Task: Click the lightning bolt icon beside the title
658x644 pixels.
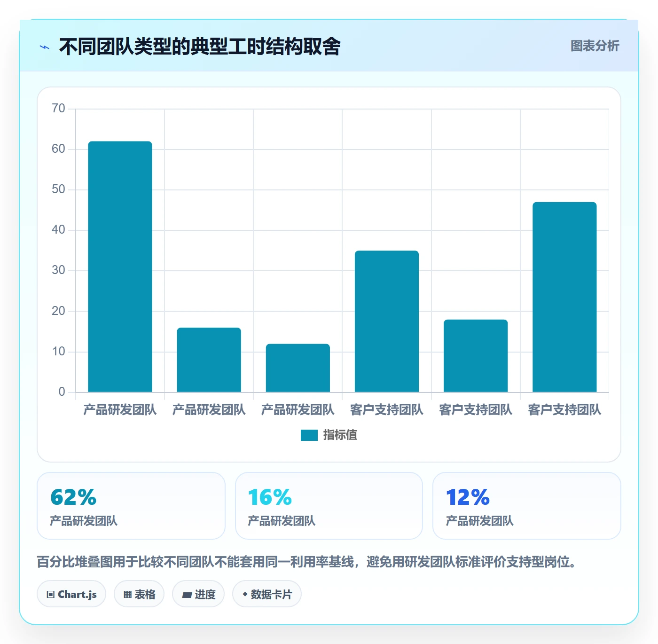Action: pyautogui.click(x=45, y=47)
